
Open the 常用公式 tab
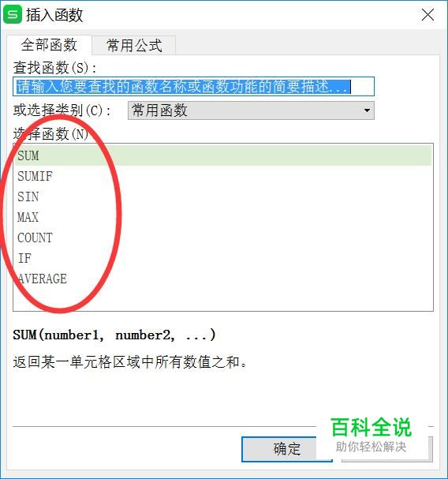[134, 46]
